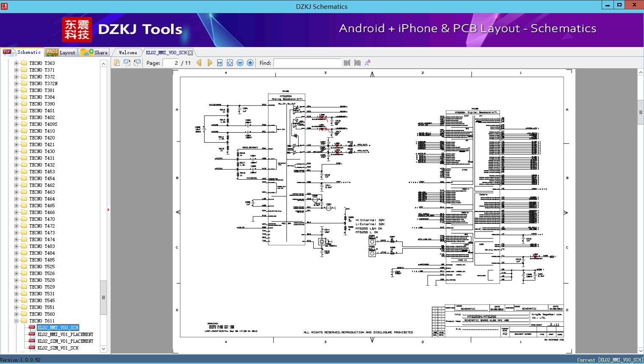Image resolution: width=644 pixels, height=364 pixels.
Task: Click the PDF icon beside KL02_MMI_V01_PLACEMENT
Action: pyautogui.click(x=32, y=334)
